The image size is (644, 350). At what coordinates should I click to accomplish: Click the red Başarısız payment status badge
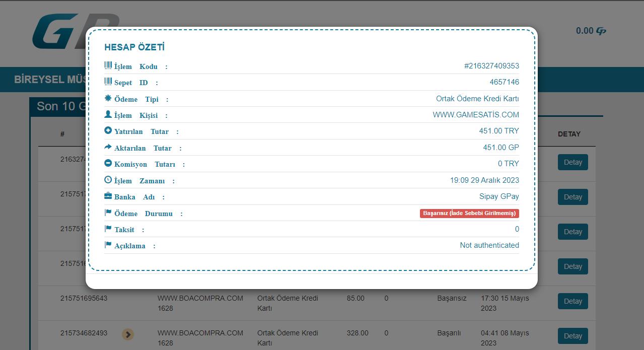tap(469, 213)
